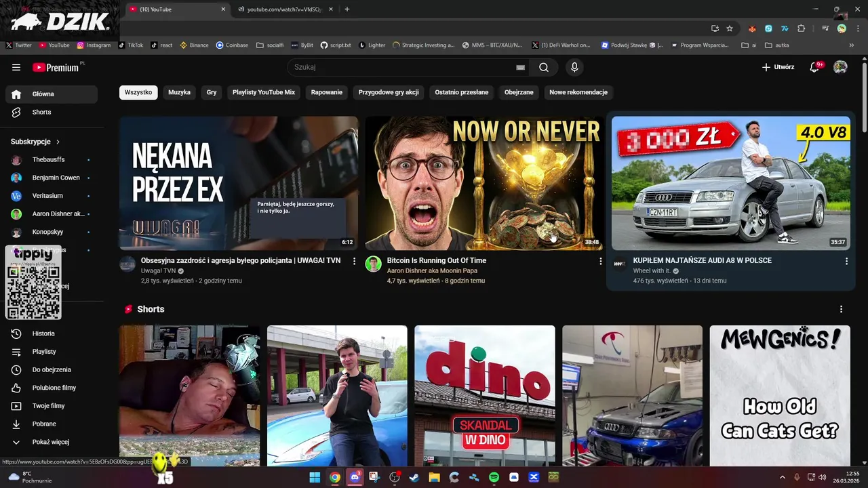Open Shorts section options menu
This screenshot has height=488, width=868.
842,309
